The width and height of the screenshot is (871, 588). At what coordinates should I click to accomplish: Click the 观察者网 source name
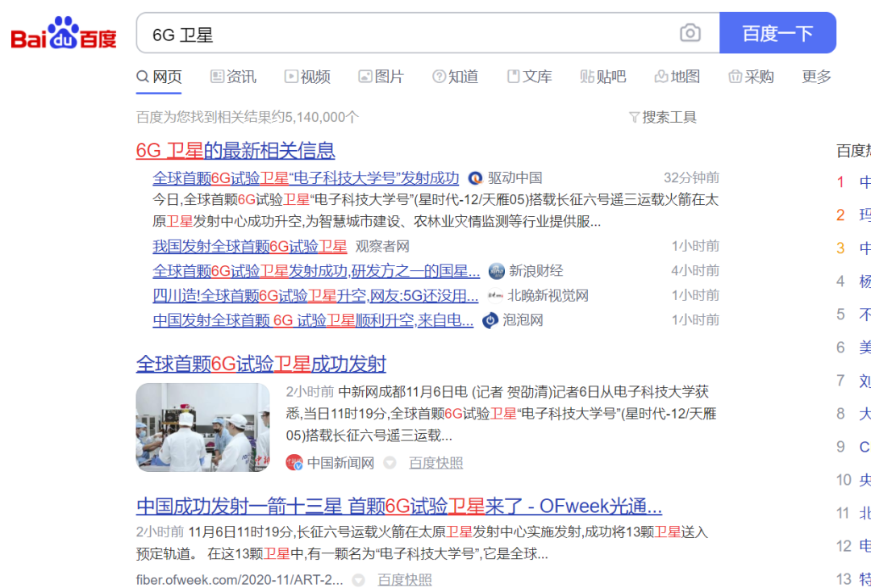tap(382, 246)
